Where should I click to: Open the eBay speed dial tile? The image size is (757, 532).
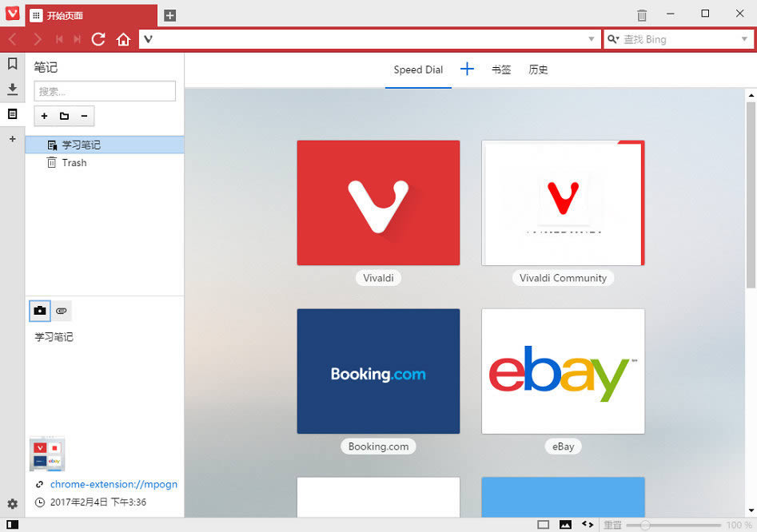pyautogui.click(x=563, y=371)
